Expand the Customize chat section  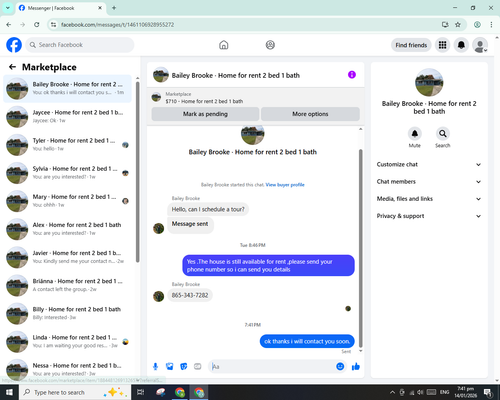(x=429, y=164)
